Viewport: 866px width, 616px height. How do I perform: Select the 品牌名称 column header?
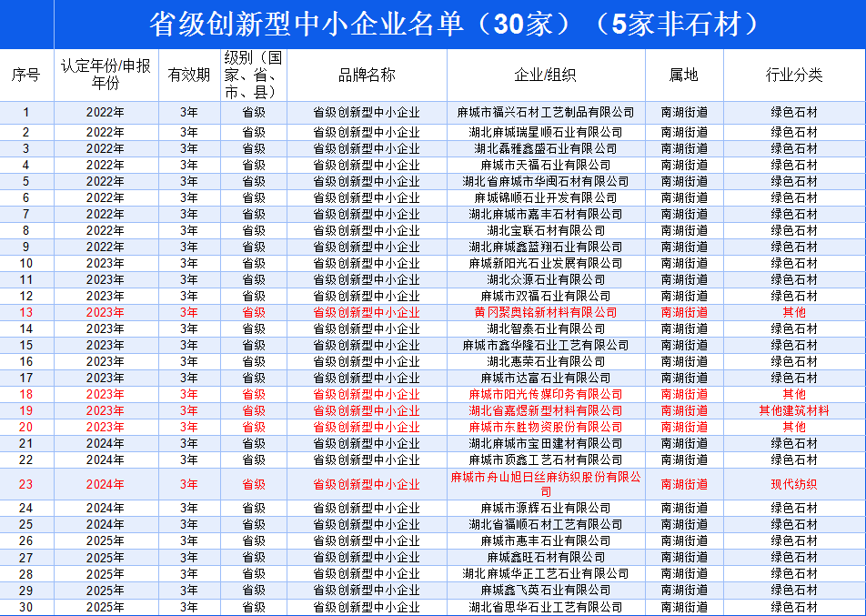coord(367,76)
